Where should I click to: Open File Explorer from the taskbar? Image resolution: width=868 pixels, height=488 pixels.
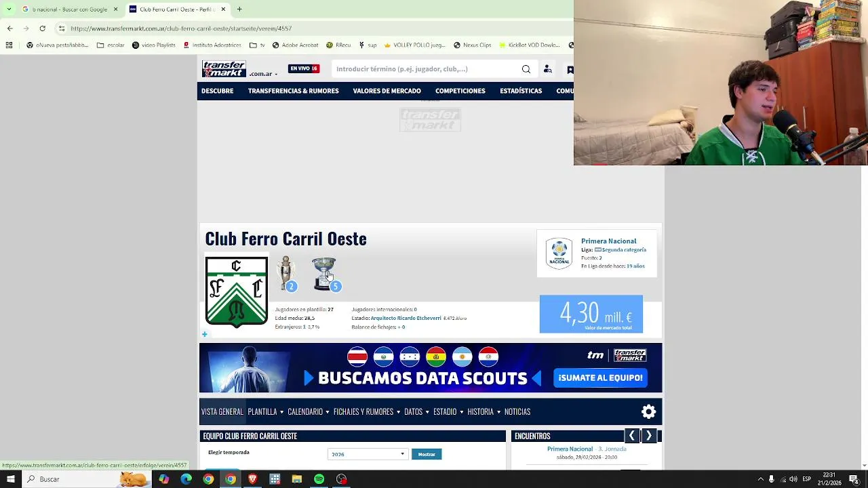click(296, 479)
